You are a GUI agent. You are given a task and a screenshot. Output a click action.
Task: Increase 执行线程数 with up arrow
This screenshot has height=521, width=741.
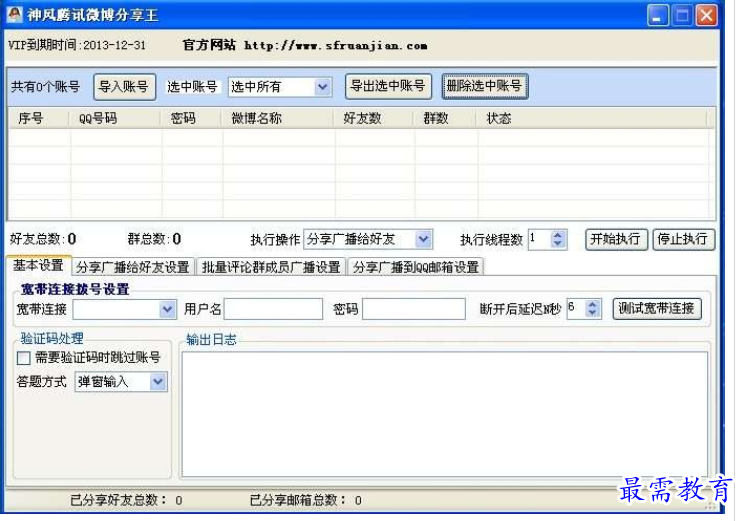coord(558,235)
